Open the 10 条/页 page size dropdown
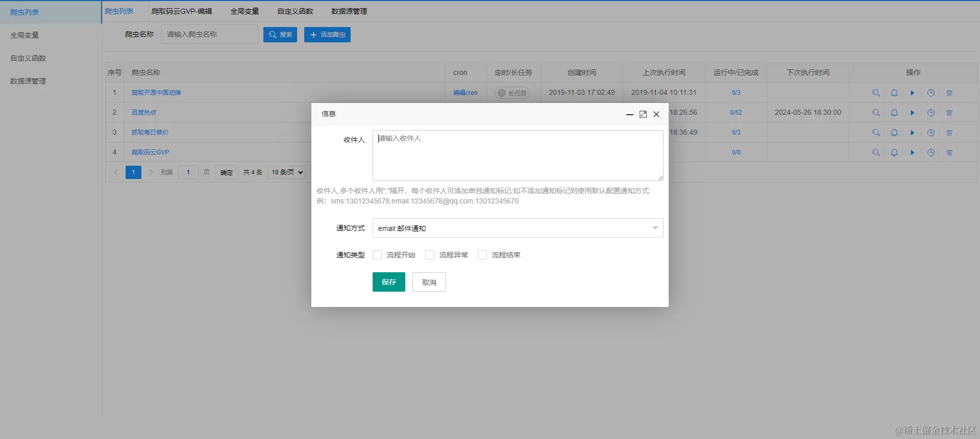The height and width of the screenshot is (439, 980). click(287, 172)
